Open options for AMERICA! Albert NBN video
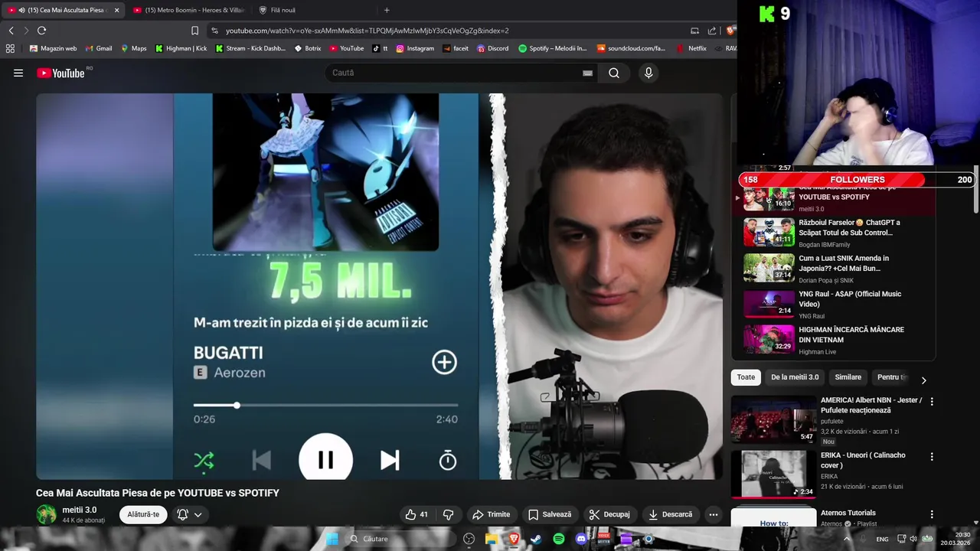This screenshot has height=551, width=980. [x=932, y=401]
